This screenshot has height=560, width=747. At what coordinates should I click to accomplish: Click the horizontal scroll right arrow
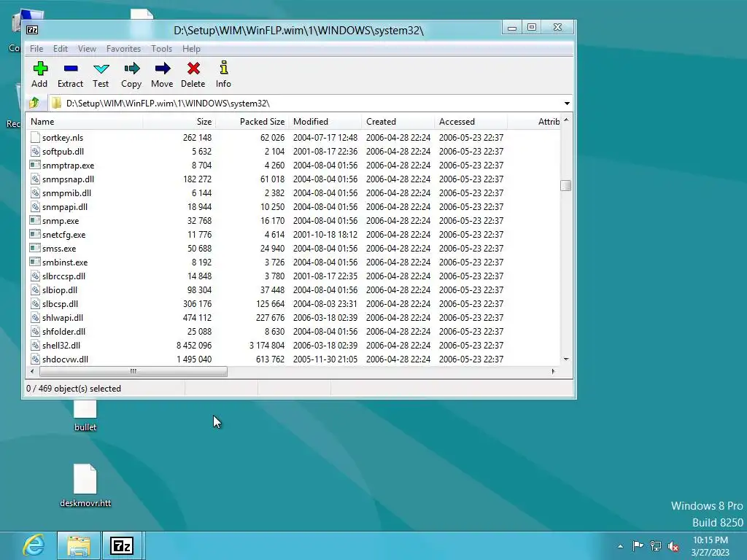pos(553,371)
